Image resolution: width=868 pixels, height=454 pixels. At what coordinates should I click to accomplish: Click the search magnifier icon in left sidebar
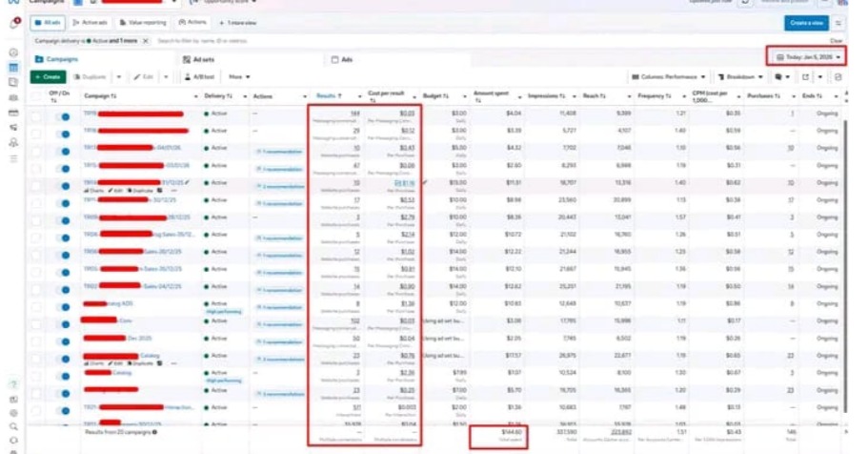[x=14, y=426]
